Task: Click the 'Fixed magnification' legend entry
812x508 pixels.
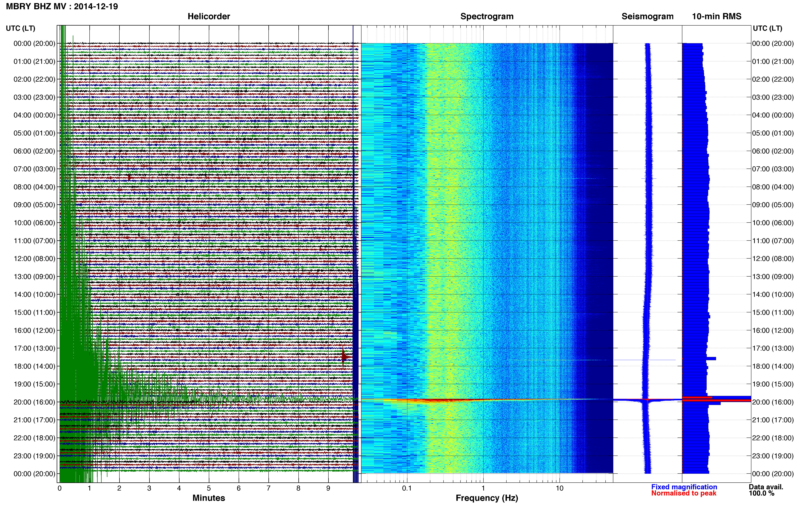Action: coord(684,487)
